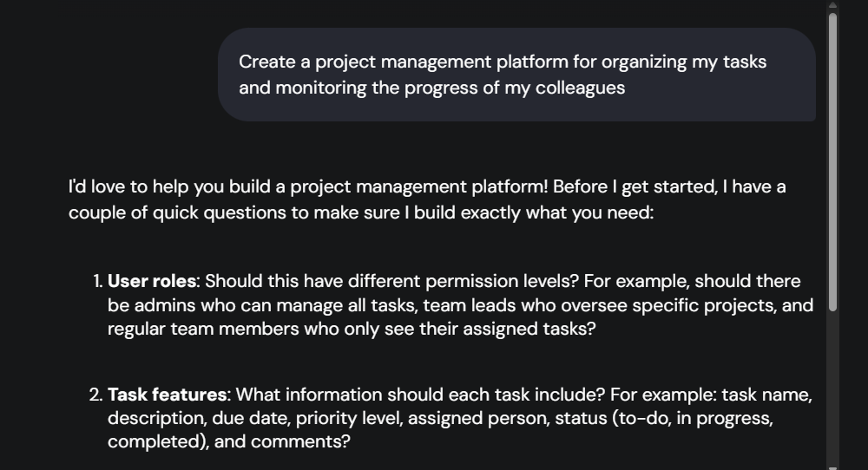Click the user's project management prompt bubble
Screen dimensions: 868x470
click(516, 75)
